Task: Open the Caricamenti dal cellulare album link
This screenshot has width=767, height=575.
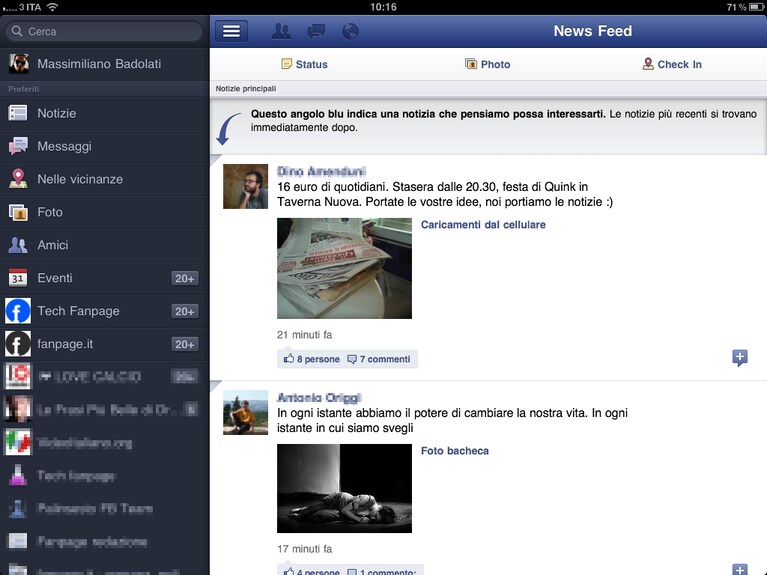Action: tap(483, 225)
